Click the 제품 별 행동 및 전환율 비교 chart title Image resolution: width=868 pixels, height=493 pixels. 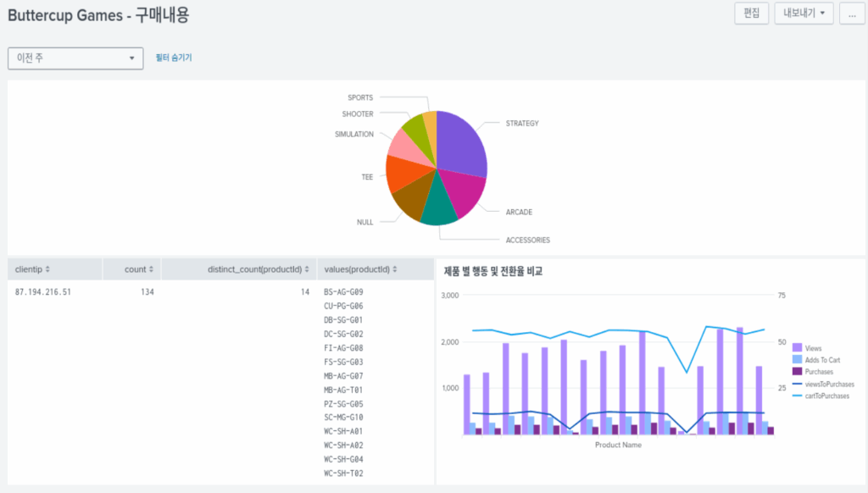(x=492, y=271)
